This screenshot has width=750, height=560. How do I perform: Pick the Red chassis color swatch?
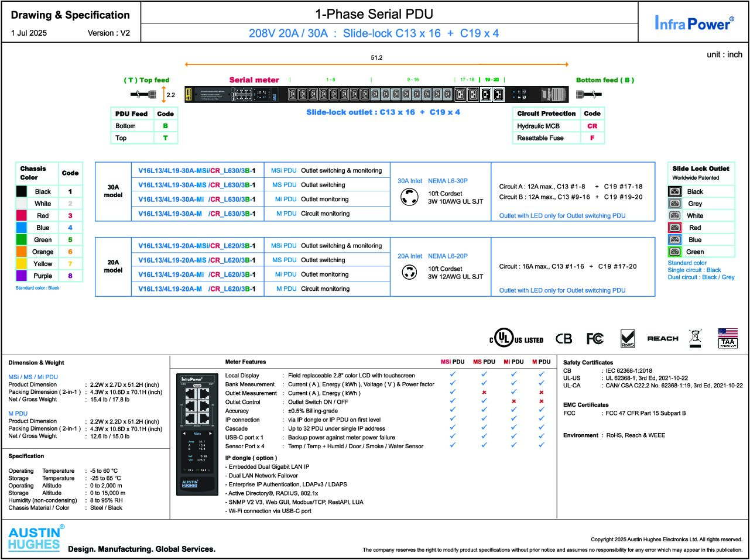pos(22,215)
